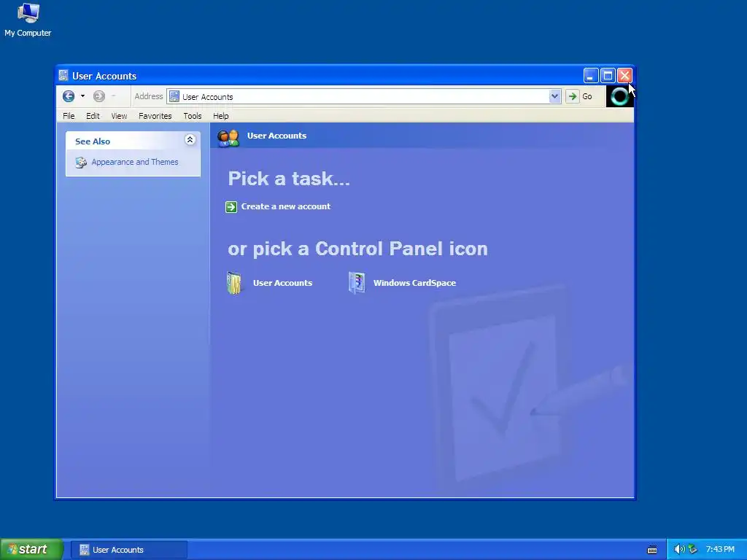The image size is (747, 560).
Task: Open the File menu
Action: pos(69,116)
